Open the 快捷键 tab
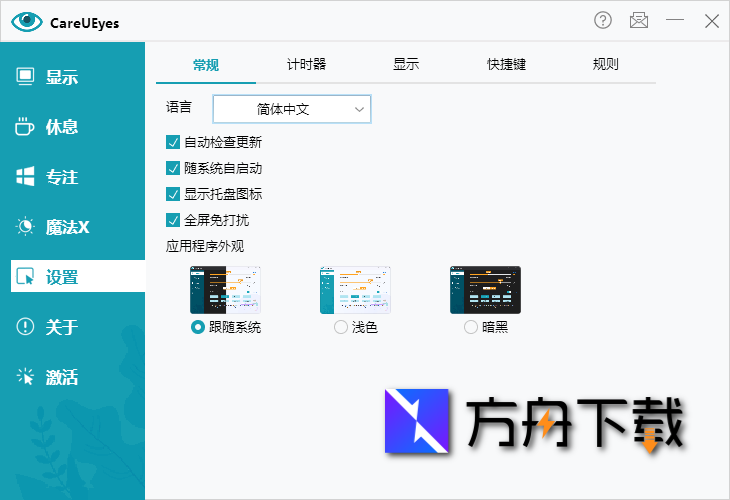The image size is (730, 500). click(x=506, y=64)
